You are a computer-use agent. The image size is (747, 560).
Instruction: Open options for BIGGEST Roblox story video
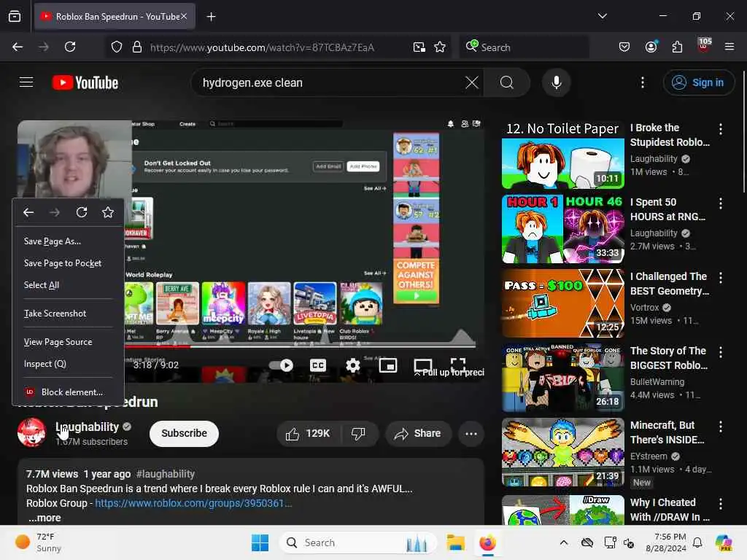tap(720, 352)
